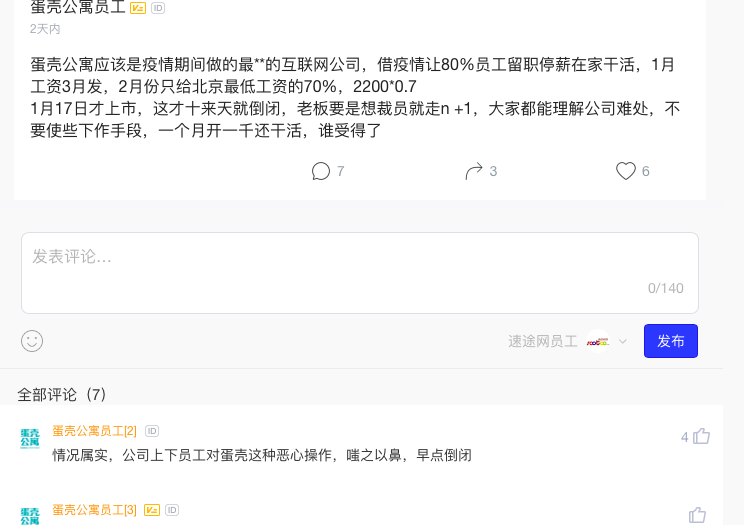This screenshot has height=525, width=744.
Task: Click the ID badge next to 蛋壳公寓员工[2]
Action: (x=152, y=431)
